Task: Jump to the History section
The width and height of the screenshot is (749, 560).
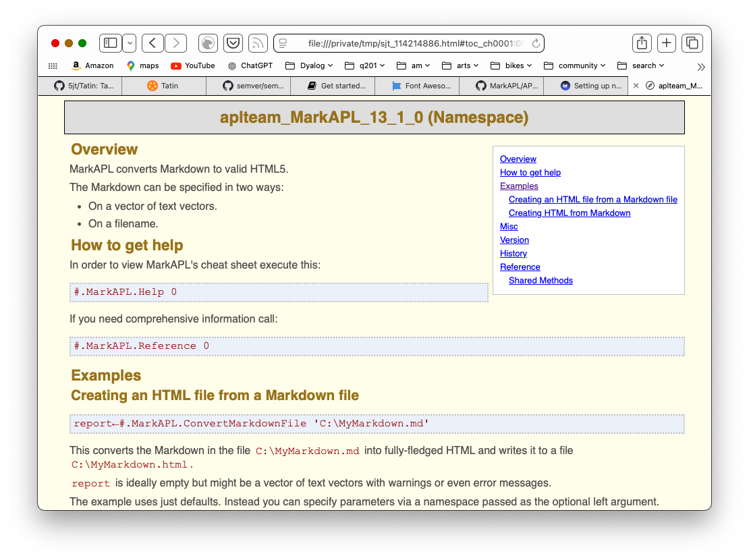Action: pyautogui.click(x=514, y=253)
